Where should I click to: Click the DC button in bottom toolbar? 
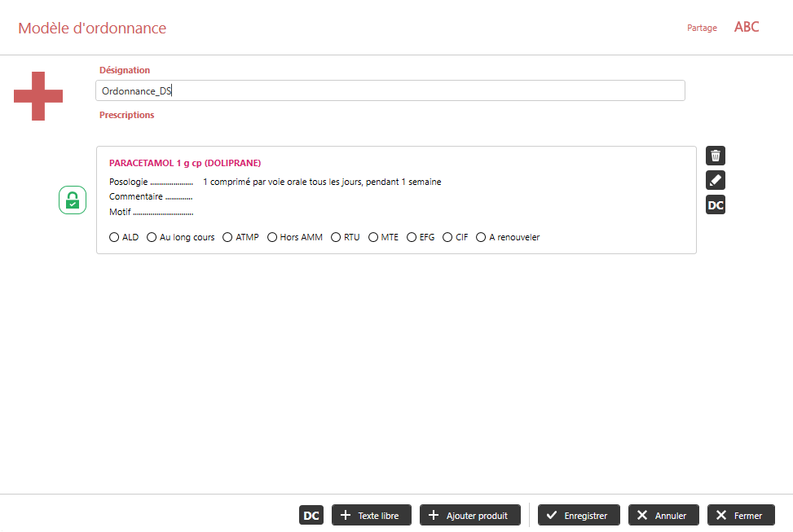(x=311, y=515)
